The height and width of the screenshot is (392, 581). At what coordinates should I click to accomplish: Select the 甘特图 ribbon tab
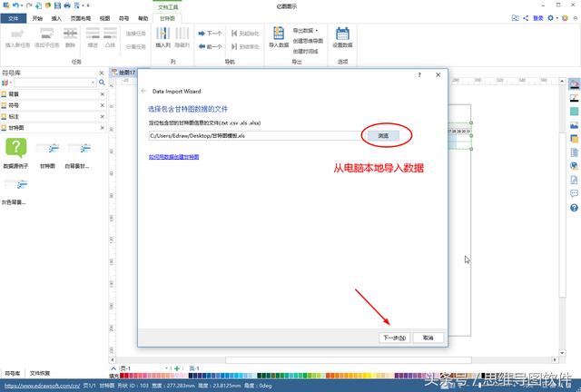tap(167, 18)
